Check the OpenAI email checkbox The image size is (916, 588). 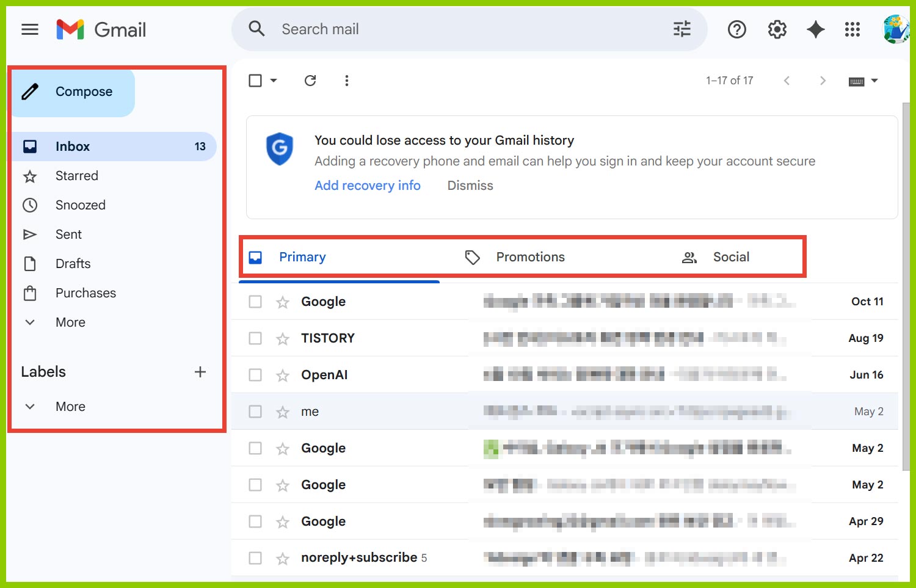(x=255, y=375)
